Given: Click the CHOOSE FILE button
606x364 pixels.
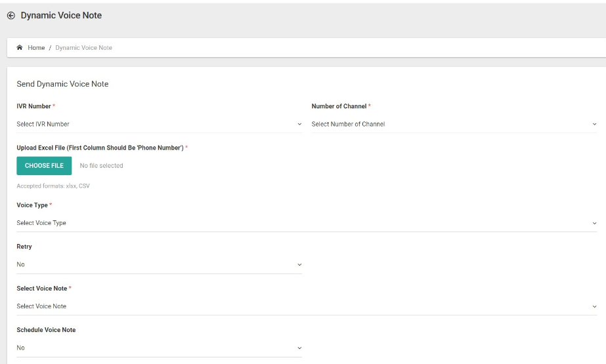Looking at the screenshot, I should coord(44,165).
